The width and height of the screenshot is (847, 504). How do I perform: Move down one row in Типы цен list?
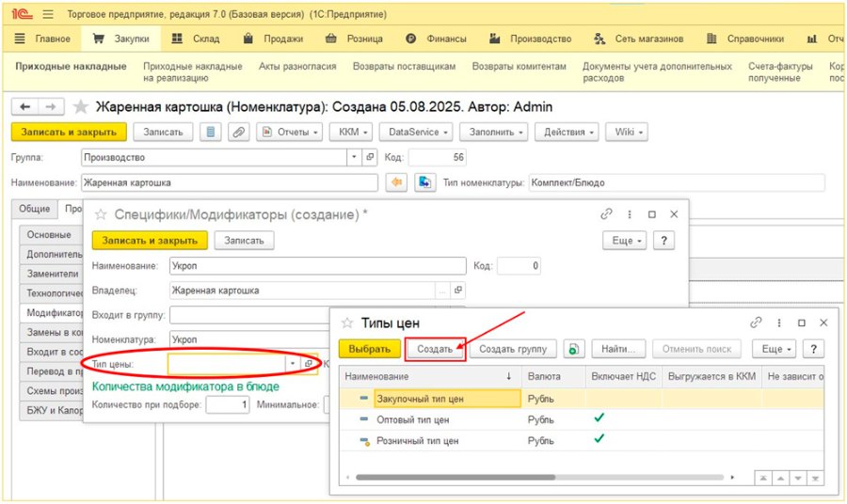click(798, 478)
